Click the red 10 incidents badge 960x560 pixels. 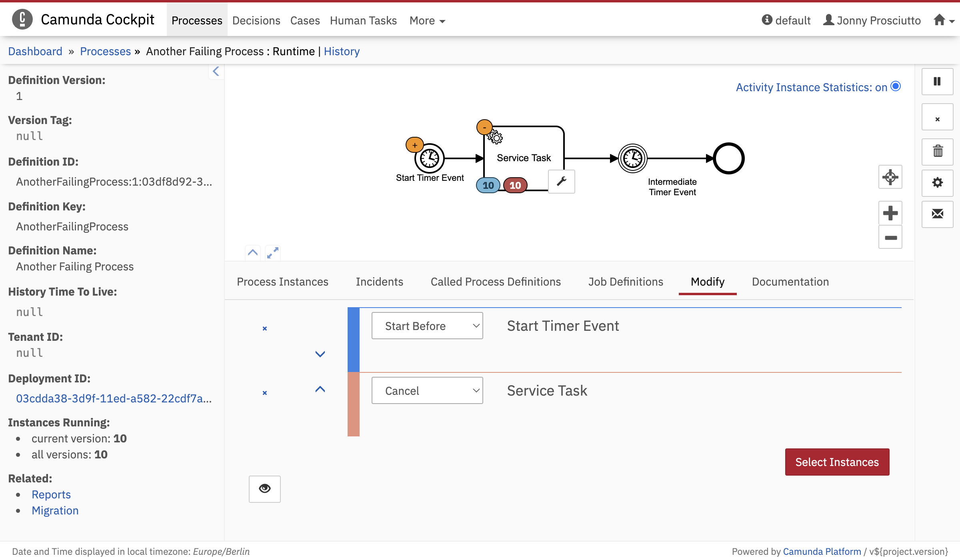(x=515, y=185)
